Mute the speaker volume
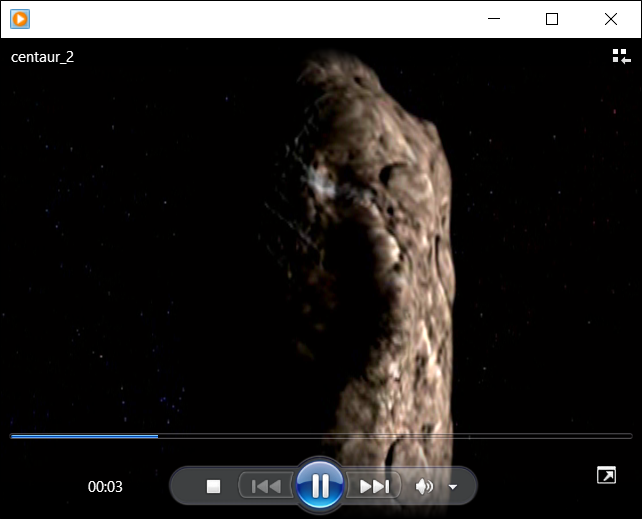Screen dimensions: 642x519 tap(424, 486)
